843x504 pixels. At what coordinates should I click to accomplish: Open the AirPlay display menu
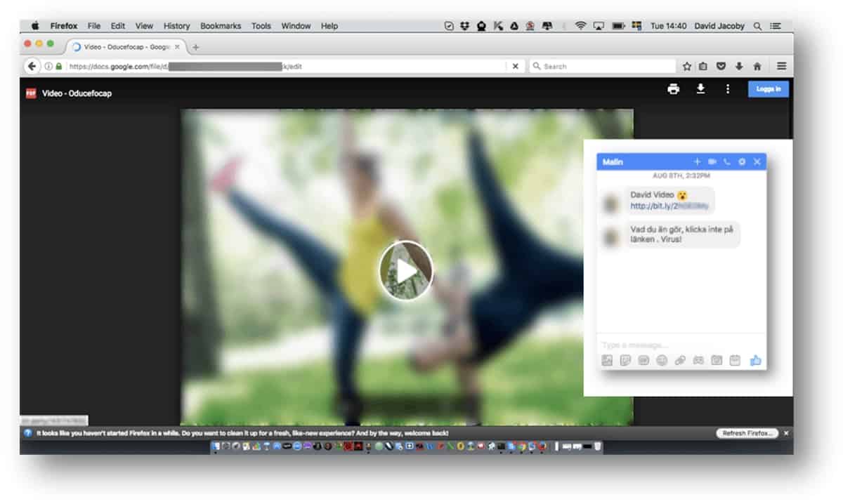point(599,26)
